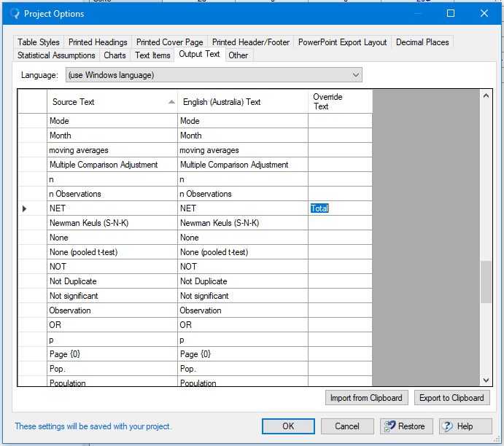Click the vertical scrollbar thumb
Screen dimensions: 504x446
486,282
